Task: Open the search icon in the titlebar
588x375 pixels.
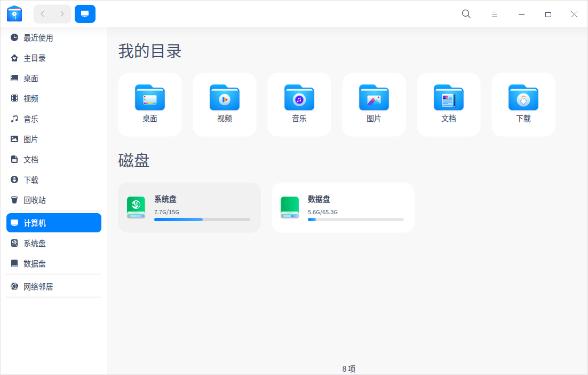Action: (x=466, y=14)
